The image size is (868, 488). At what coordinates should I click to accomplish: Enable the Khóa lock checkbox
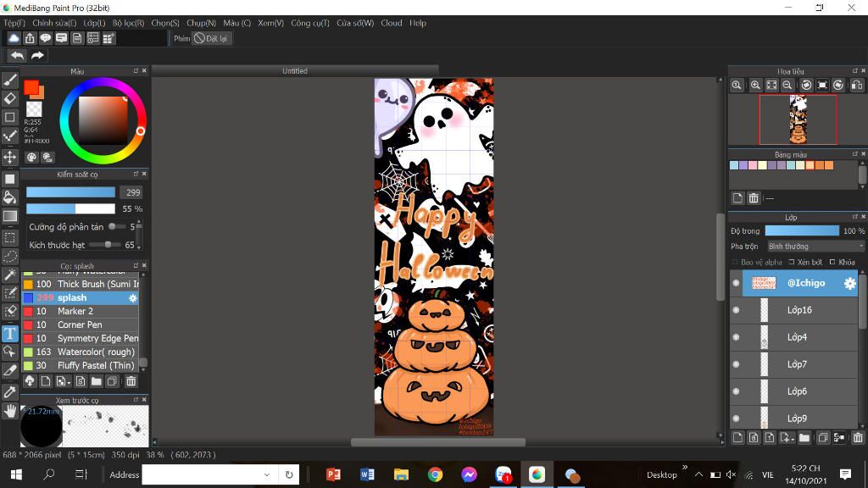click(x=832, y=263)
